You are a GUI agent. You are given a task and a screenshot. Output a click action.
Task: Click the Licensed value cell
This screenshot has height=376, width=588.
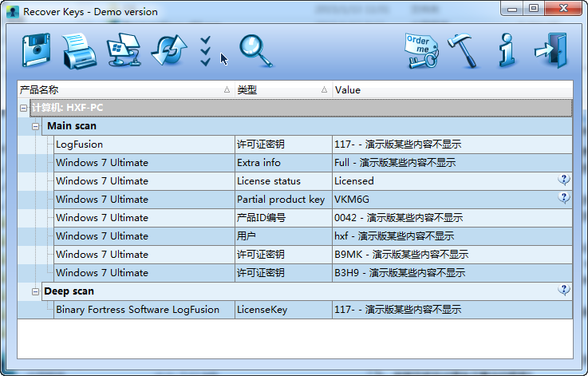452,181
